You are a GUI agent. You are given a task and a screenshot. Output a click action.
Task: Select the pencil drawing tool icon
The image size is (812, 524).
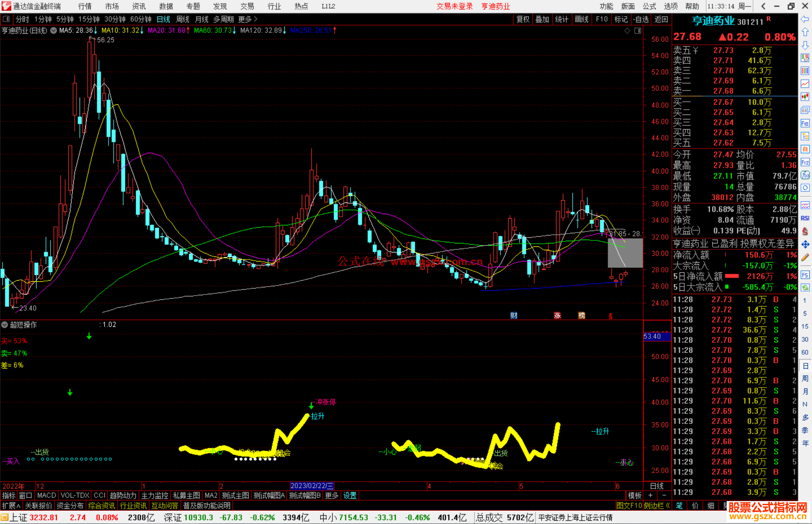click(x=805, y=257)
